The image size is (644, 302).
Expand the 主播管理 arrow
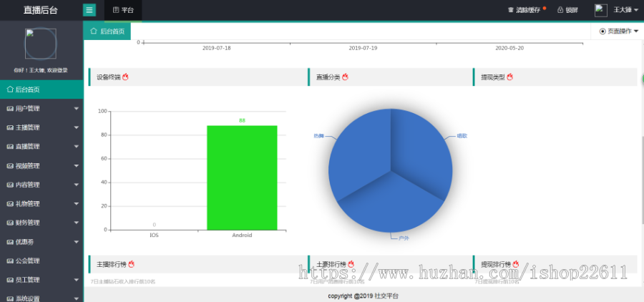(x=77, y=127)
